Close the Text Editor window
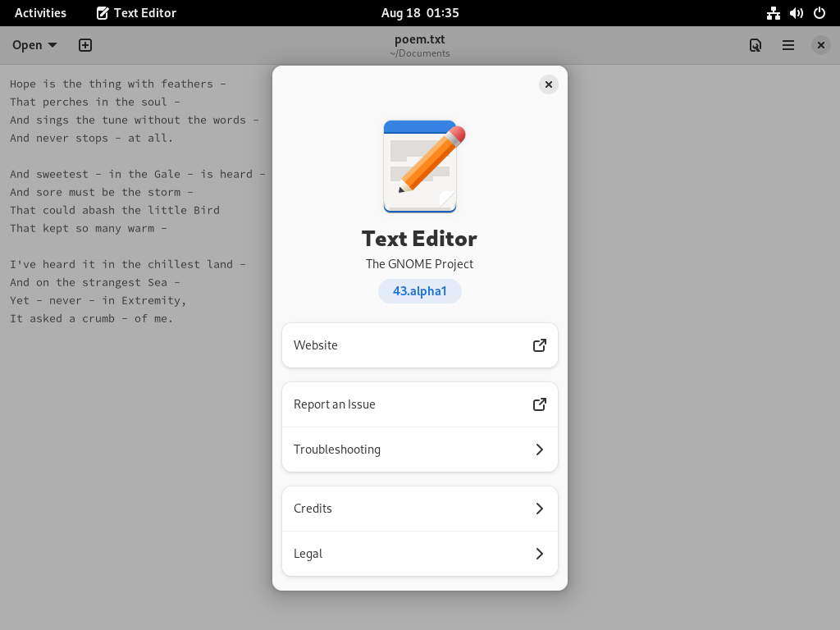Image resolution: width=840 pixels, height=630 pixels. tap(820, 45)
